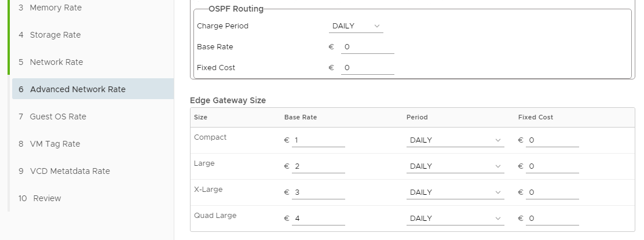Viewport: 644px width, 240px height.
Task: Edit the Large Base Rate field
Action: (x=318, y=166)
